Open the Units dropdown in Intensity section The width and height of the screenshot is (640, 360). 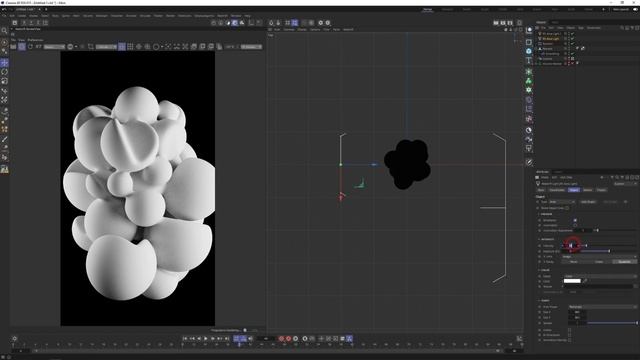599,256
